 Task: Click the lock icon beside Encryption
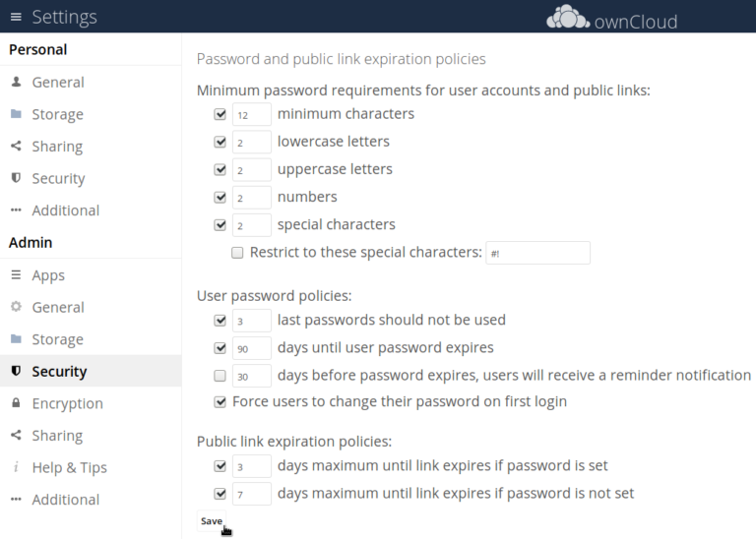point(16,402)
